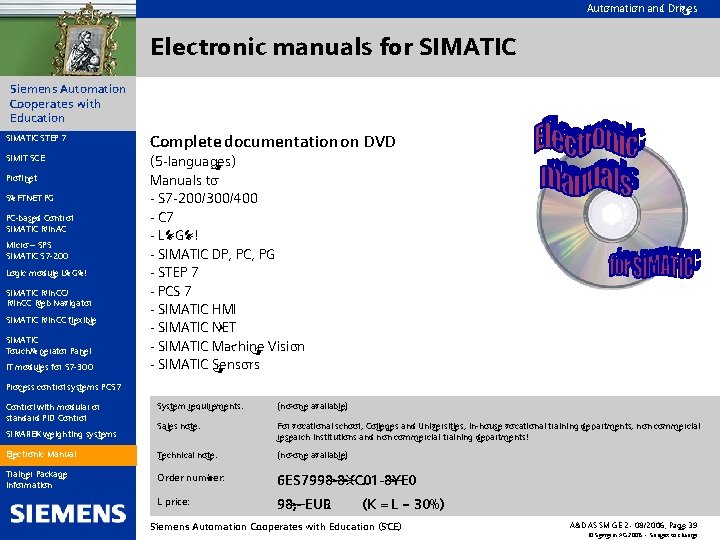720x540 pixels.
Task: Click the Electronic manuals DVD image
Action: point(616,202)
